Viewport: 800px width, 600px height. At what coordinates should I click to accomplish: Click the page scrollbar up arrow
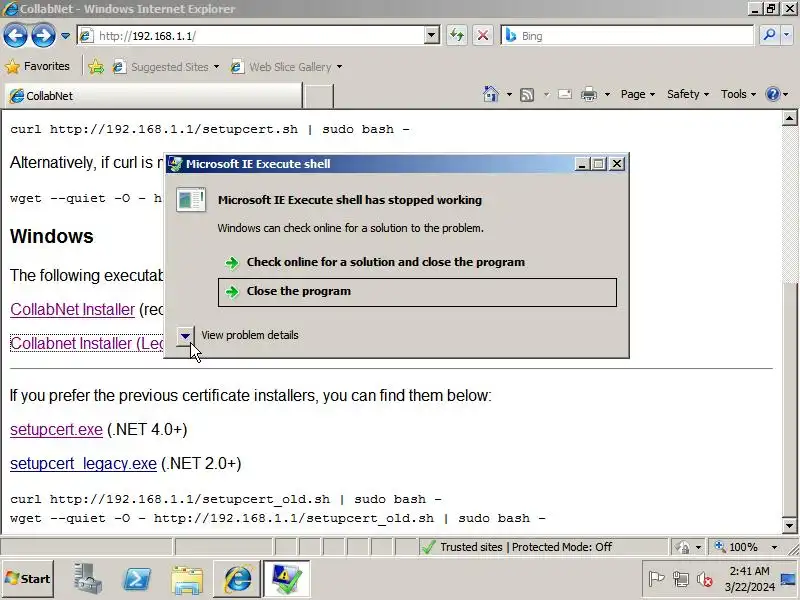coord(789,118)
